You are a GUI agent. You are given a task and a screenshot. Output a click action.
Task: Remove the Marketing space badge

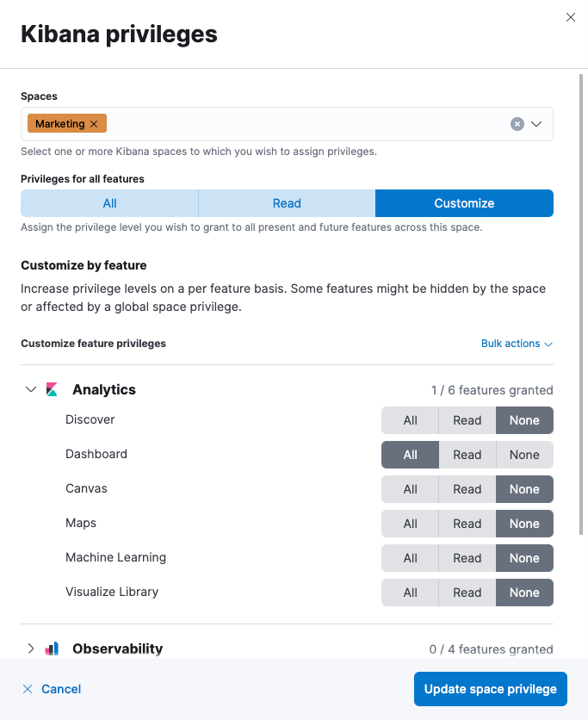pos(94,124)
